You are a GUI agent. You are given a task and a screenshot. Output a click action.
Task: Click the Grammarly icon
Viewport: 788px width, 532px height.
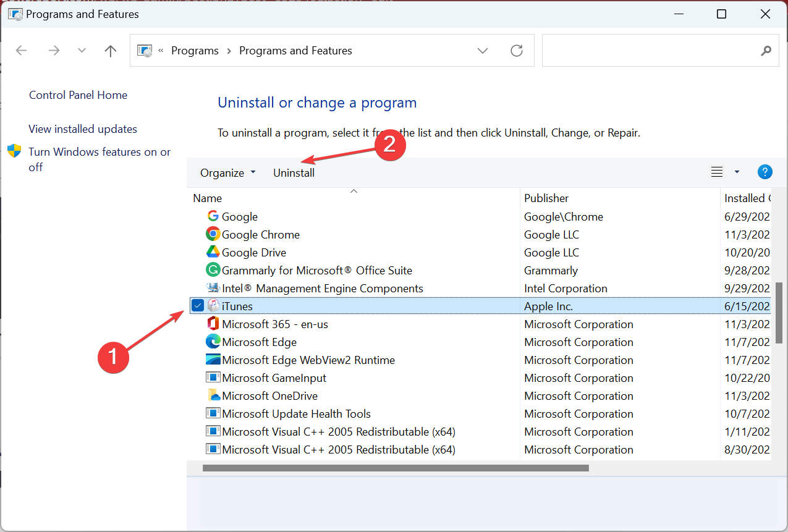213,270
